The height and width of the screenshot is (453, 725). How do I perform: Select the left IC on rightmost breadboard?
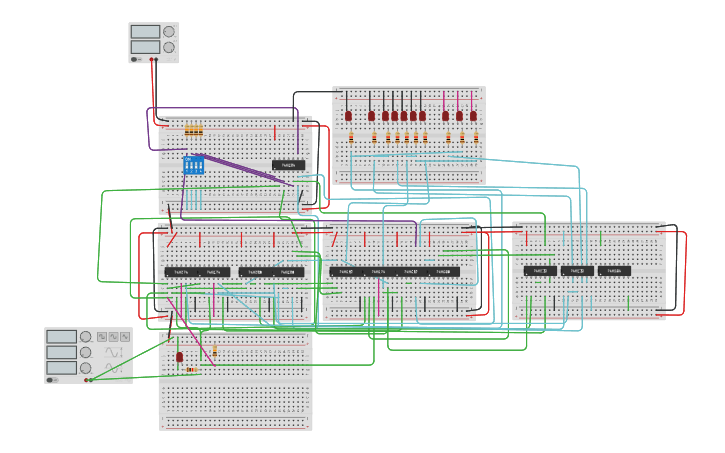(540, 271)
